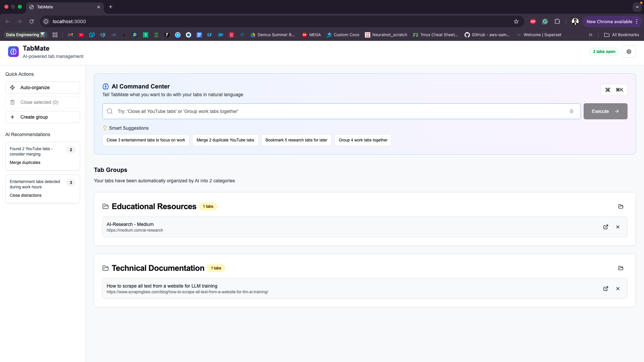Click the microphone voice input icon
Image resolution: width=644 pixels, height=362 pixels.
[x=572, y=111]
